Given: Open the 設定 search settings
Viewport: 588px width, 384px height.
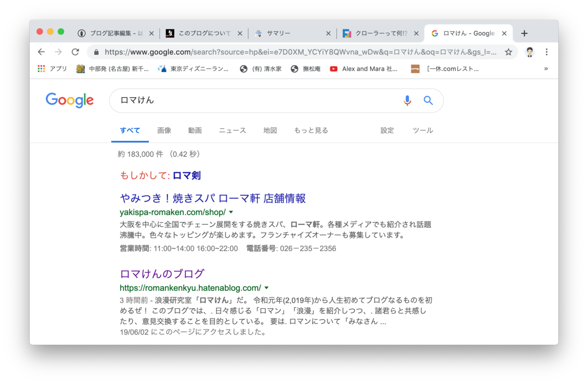Looking at the screenshot, I should (387, 130).
